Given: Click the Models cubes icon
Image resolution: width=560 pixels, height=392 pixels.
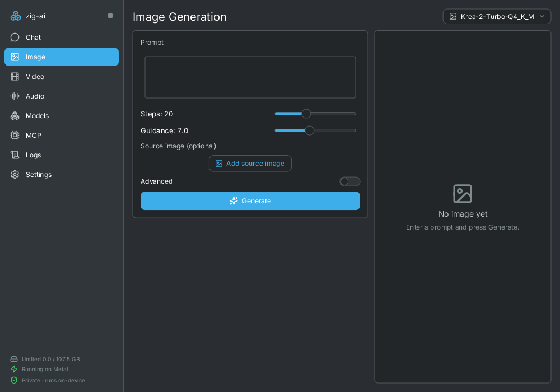Looking at the screenshot, I should pyautogui.click(x=15, y=116).
